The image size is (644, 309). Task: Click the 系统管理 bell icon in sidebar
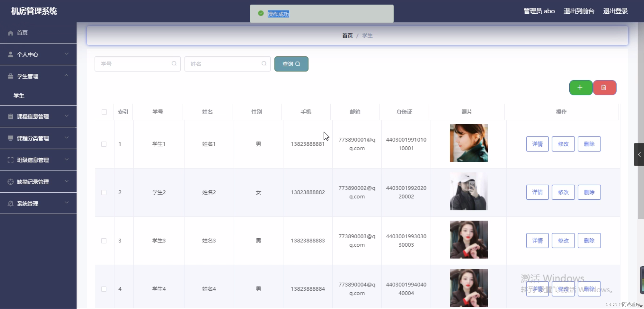(x=11, y=203)
